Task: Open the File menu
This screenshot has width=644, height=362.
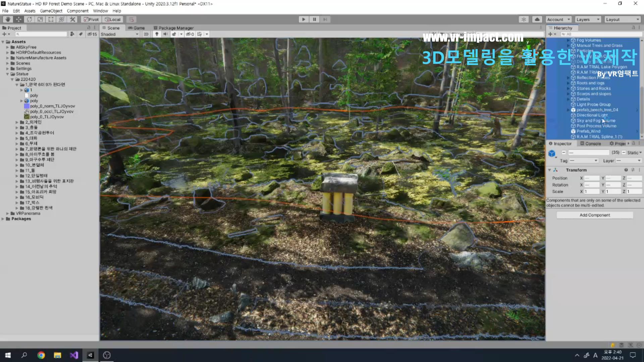Action: point(5,11)
